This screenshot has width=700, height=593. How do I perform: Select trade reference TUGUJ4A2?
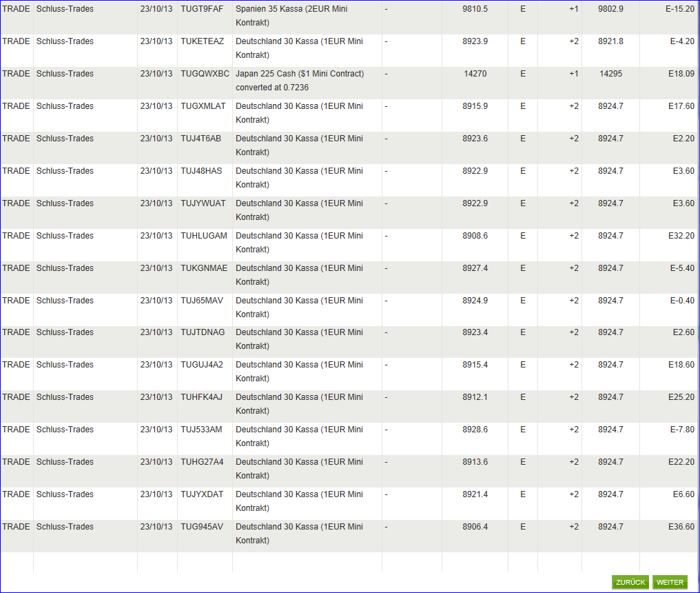point(202,365)
